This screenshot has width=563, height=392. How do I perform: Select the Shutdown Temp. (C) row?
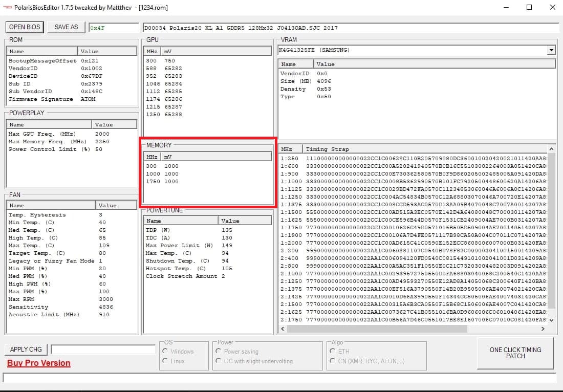click(x=207, y=261)
